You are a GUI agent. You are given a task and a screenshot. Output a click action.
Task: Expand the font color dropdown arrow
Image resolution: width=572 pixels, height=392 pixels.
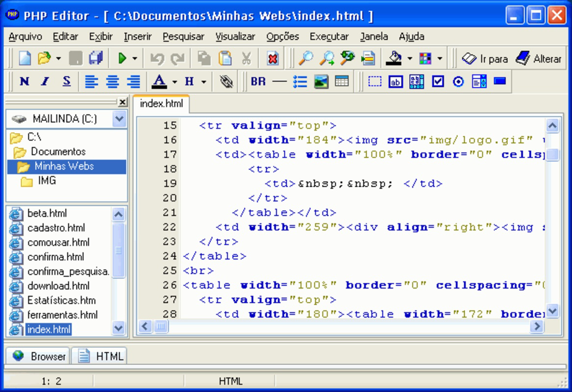pyautogui.click(x=174, y=82)
